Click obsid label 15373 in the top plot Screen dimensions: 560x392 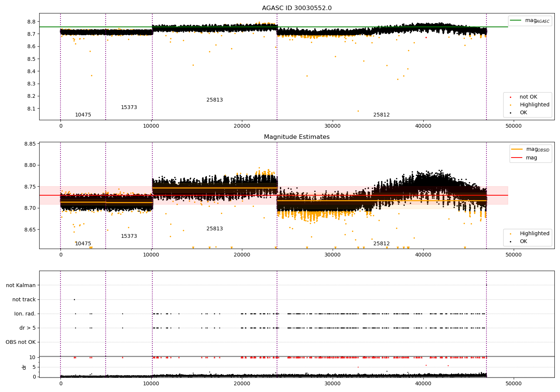[129, 108]
